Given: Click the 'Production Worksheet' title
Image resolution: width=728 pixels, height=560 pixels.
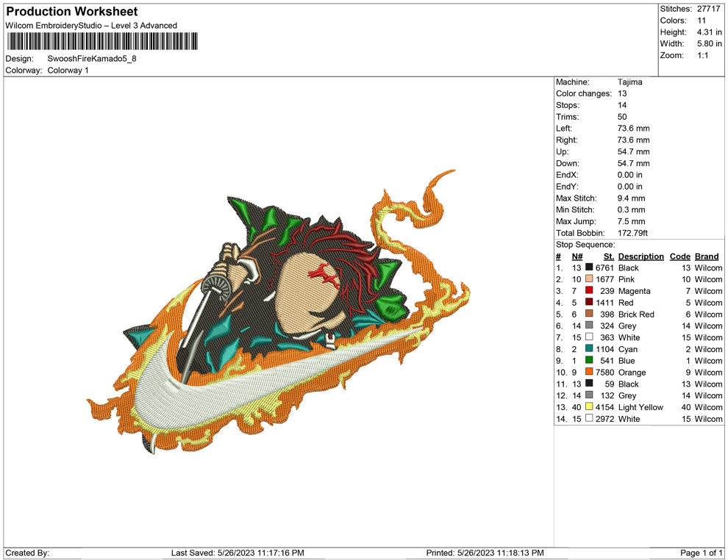Looking at the screenshot, I should tap(72, 12).
